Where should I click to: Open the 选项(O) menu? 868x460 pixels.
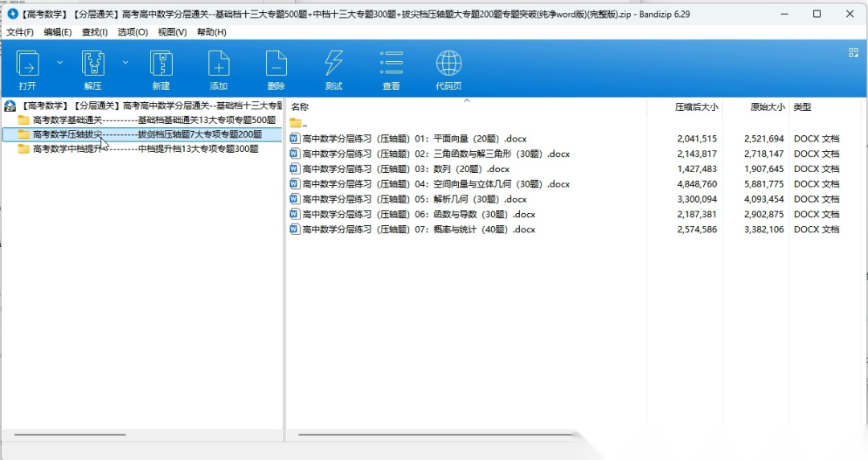[133, 32]
